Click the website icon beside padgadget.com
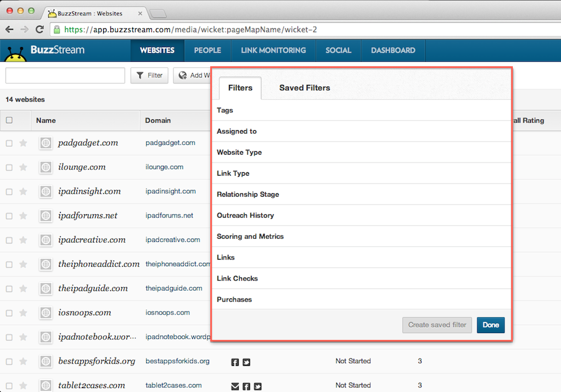Image resolution: width=561 pixels, height=392 pixels. (45, 143)
